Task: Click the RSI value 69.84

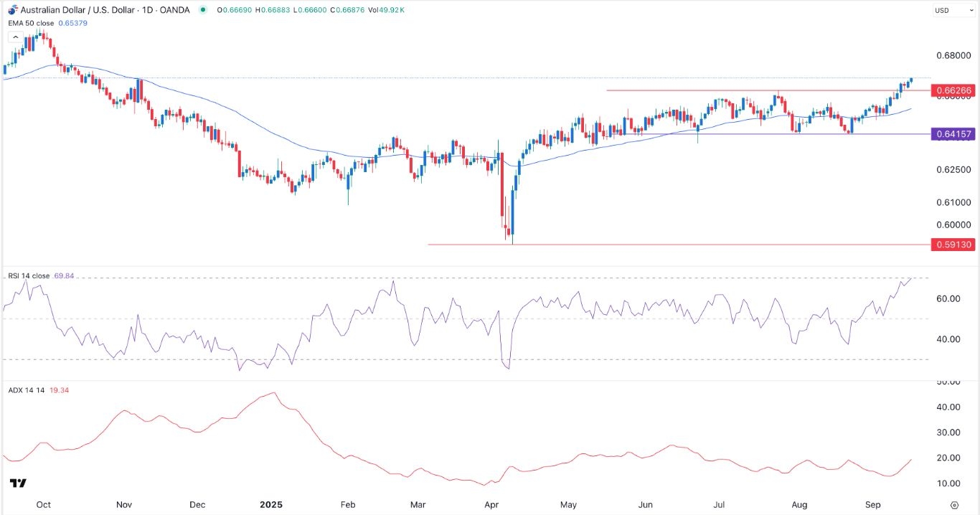Action: [63, 275]
